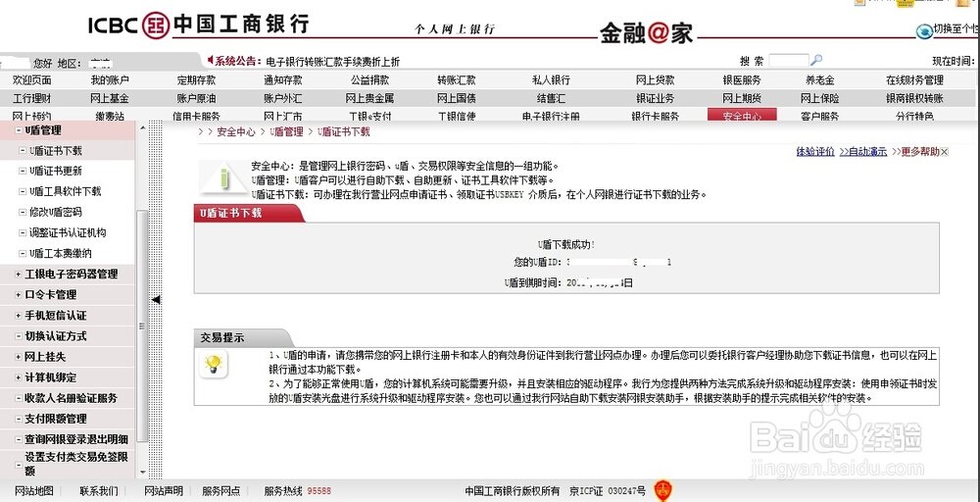Click the 自动演示 link
The height and width of the screenshot is (502, 980).
tap(863, 152)
